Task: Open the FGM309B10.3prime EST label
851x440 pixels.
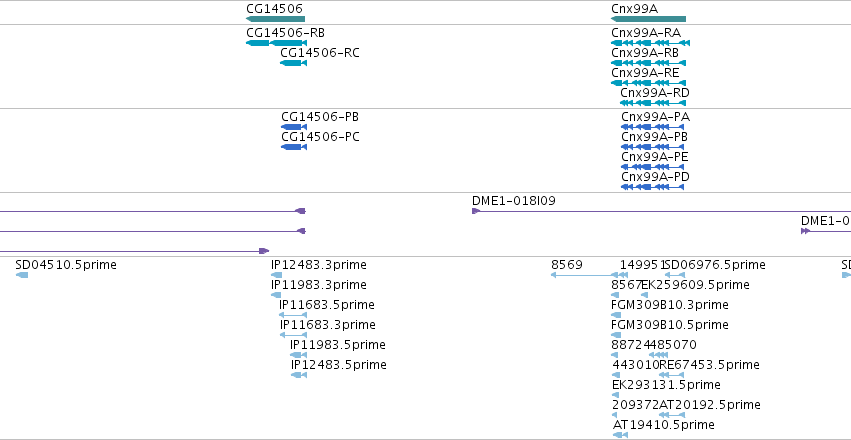Action: 670,305
